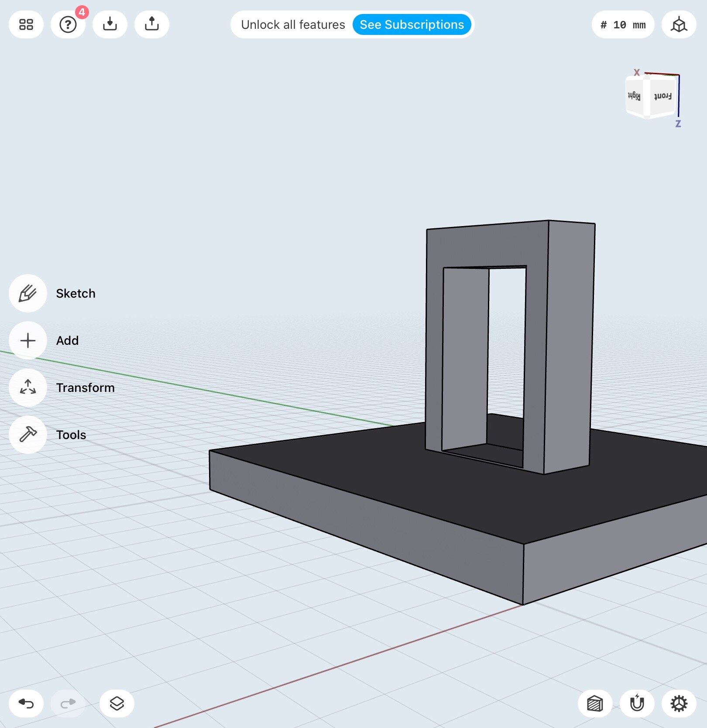Select the Right face on view cube
The width and height of the screenshot is (707, 728).
[x=635, y=96]
